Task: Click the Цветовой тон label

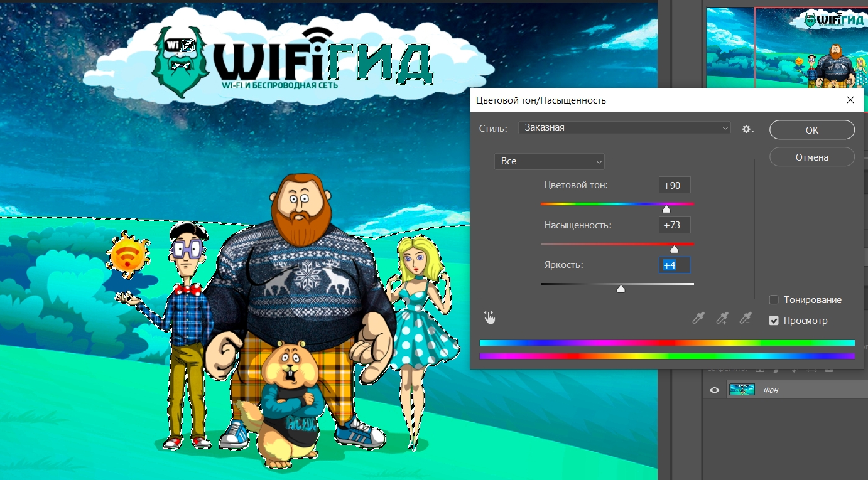Action: point(576,185)
